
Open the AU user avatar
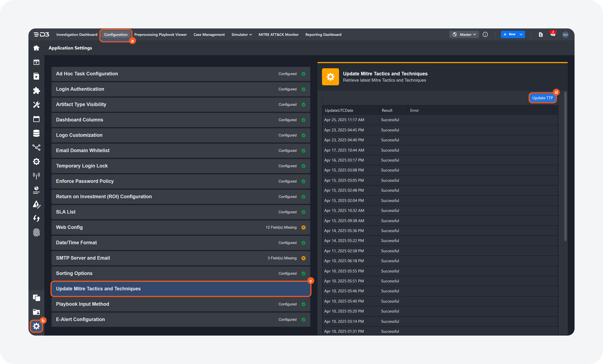[565, 35]
